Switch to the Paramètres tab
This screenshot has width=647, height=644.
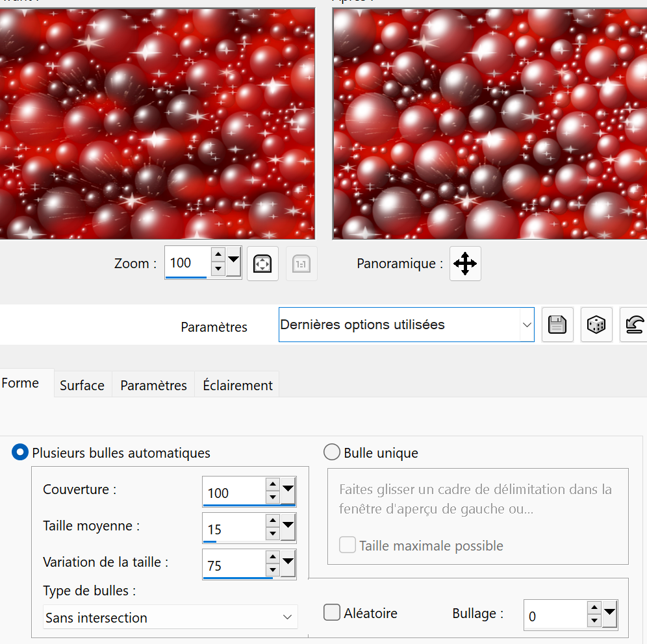(x=153, y=385)
